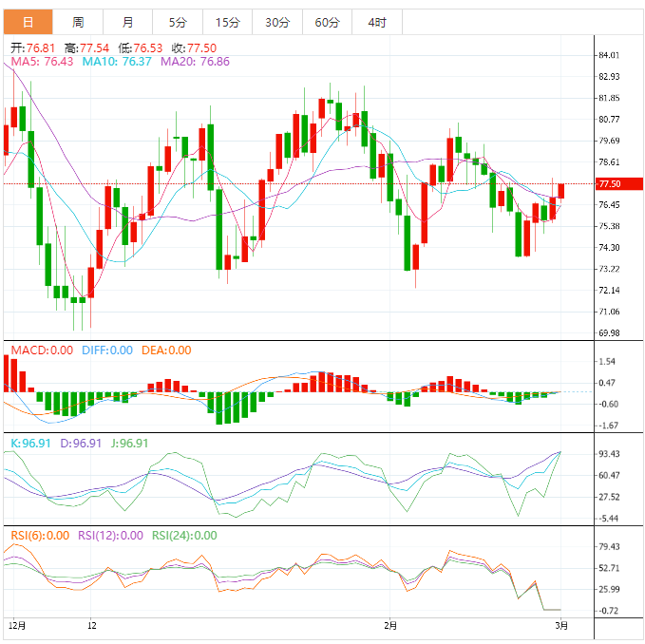
Task: Click the 2月 marker on time axis
Action: point(390,626)
